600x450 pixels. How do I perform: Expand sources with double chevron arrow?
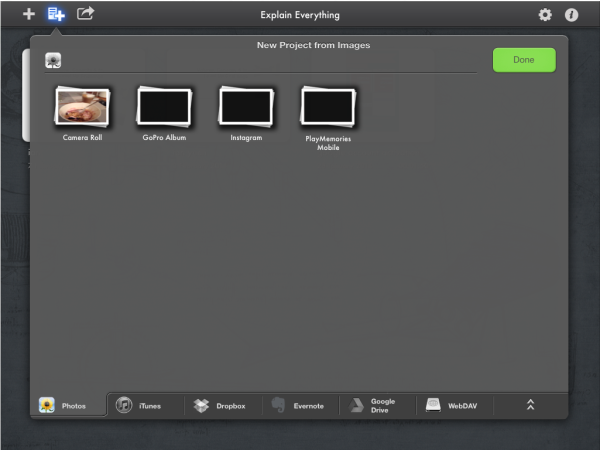click(530, 405)
